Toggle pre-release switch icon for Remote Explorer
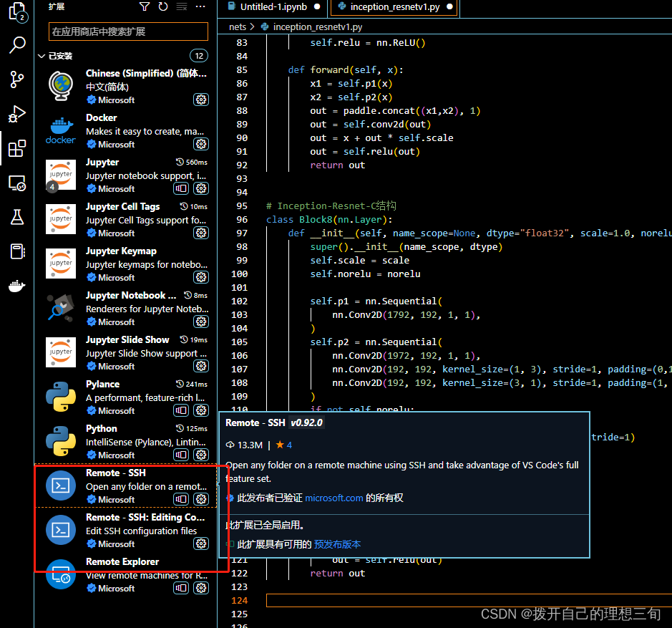The width and height of the screenshot is (672, 628). pos(181,588)
